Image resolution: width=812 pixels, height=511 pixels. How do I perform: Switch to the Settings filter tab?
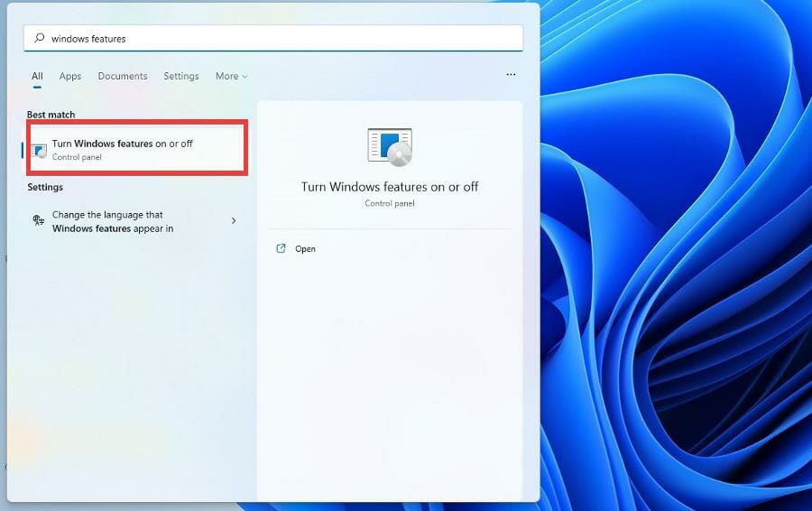coord(181,76)
